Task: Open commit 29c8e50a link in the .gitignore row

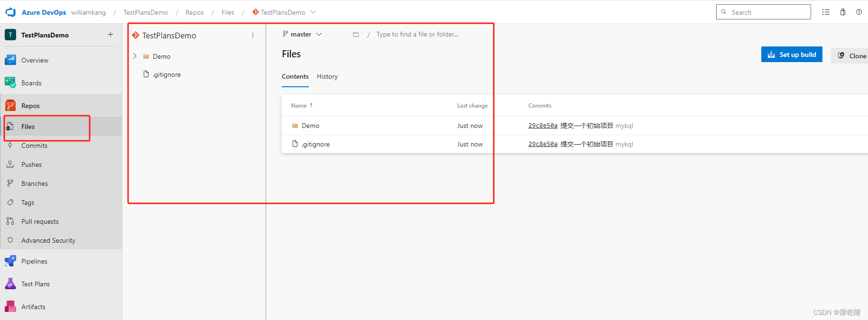Action: pos(543,144)
